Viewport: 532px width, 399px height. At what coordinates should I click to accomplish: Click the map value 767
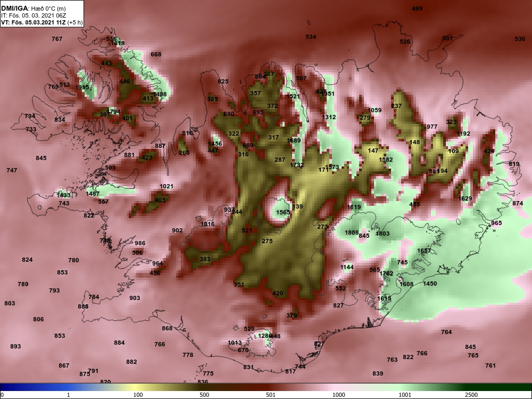(57, 39)
